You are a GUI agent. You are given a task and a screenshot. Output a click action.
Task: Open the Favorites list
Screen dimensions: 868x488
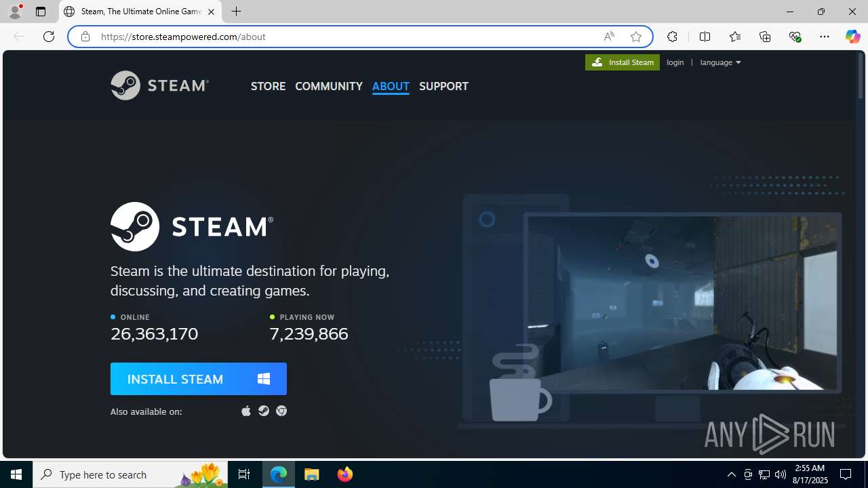point(735,37)
